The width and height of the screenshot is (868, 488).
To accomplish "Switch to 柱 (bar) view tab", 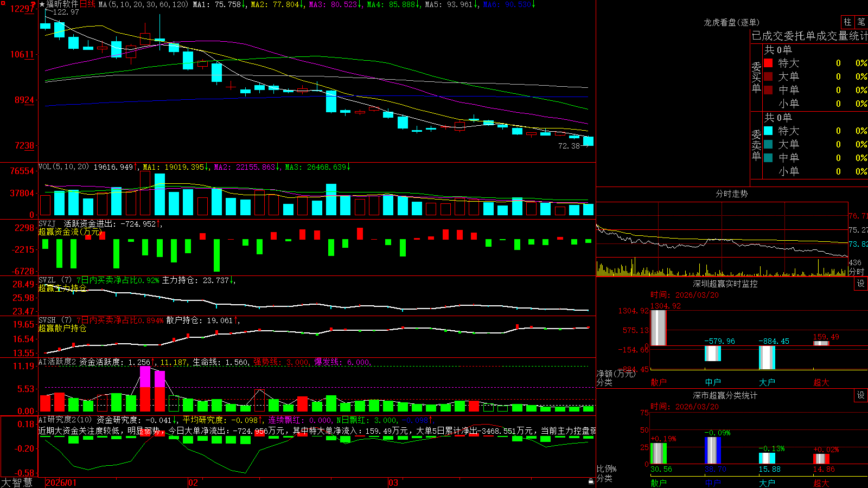I will pos(847,22).
